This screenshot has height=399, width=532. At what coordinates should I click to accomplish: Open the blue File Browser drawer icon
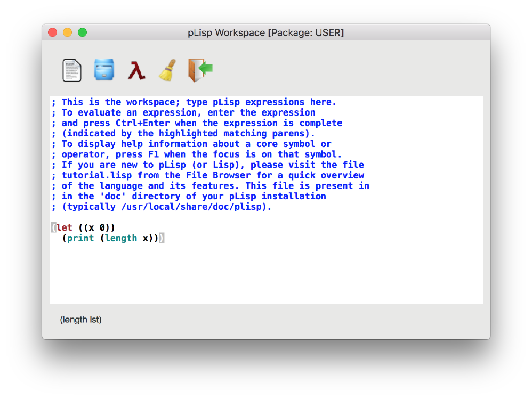104,69
